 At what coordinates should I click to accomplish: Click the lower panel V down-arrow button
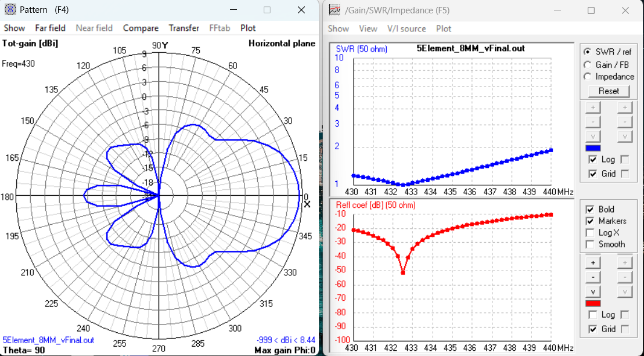point(593,291)
